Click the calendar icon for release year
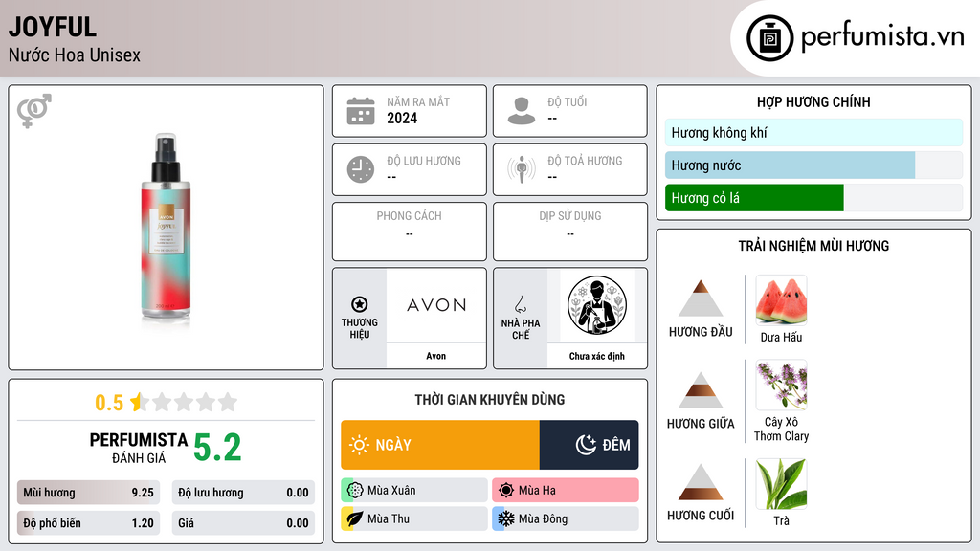Image resolution: width=980 pixels, height=551 pixels. coord(361,111)
